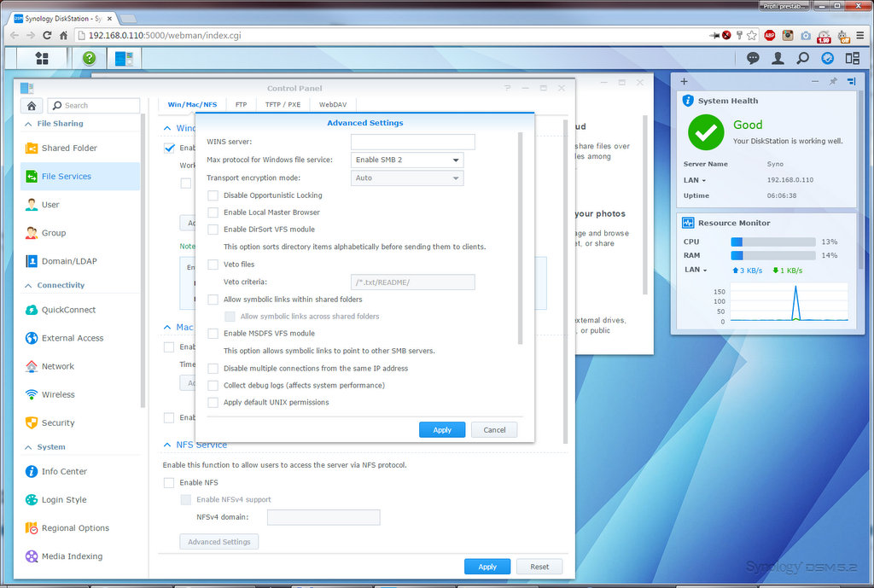Open Max protocol SMB dropdown

point(407,160)
